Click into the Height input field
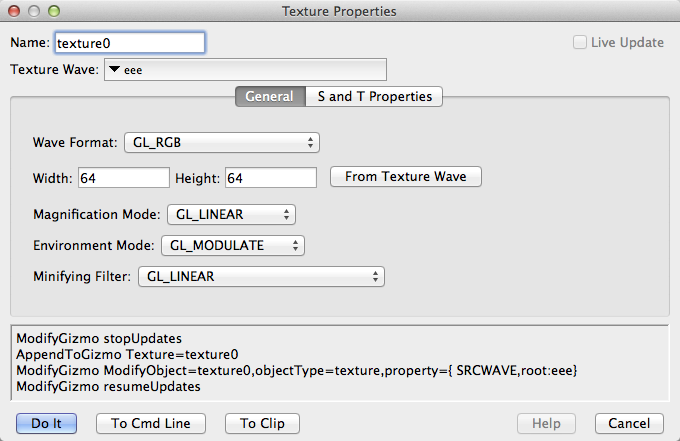 270,178
